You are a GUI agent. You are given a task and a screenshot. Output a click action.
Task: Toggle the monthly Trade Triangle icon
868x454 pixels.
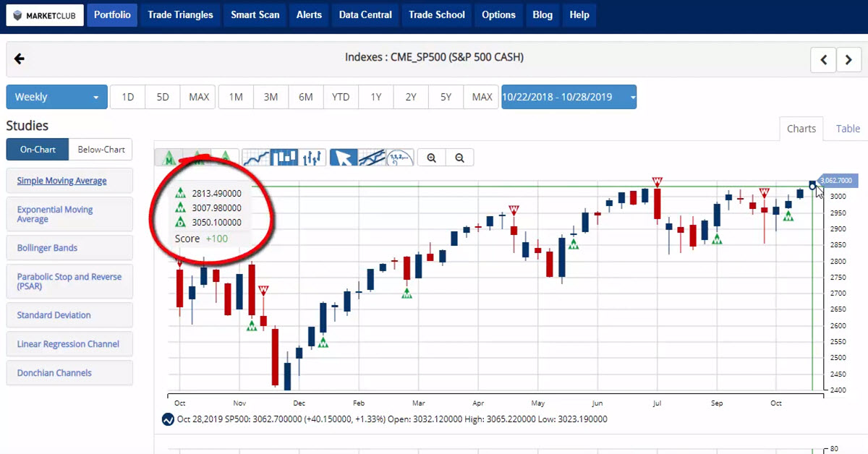point(169,157)
